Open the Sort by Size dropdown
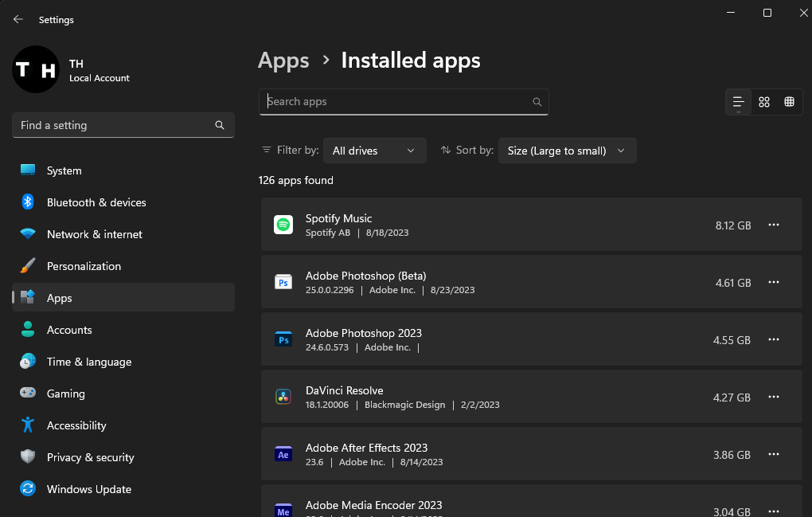Screen dimensions: 812x517 coord(567,151)
